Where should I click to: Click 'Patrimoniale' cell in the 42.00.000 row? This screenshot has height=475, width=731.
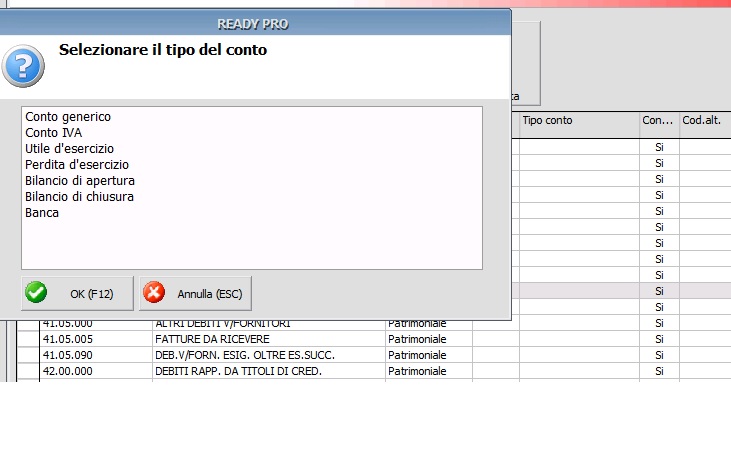(429, 371)
